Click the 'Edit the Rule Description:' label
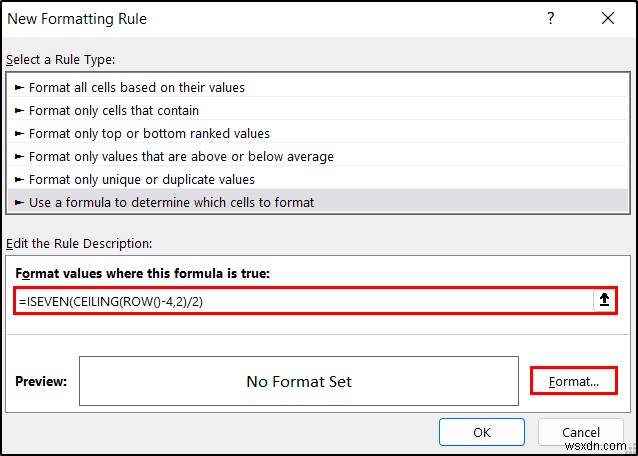 (78, 243)
